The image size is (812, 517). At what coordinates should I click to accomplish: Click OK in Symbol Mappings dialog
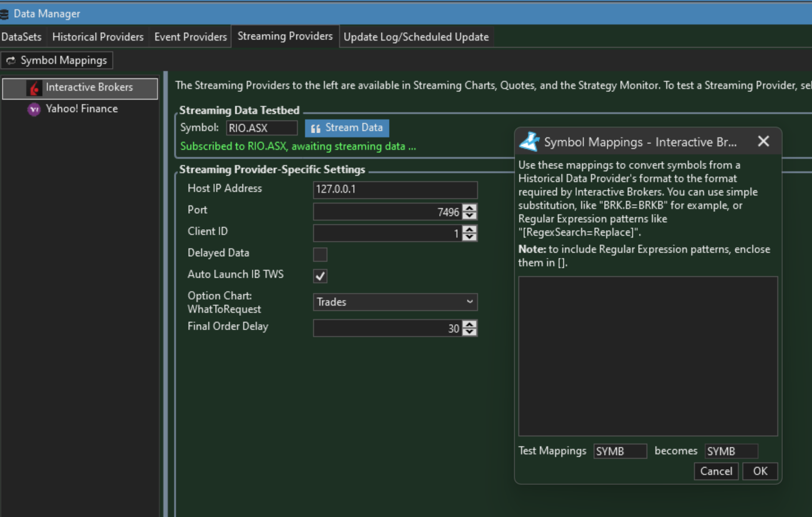click(x=760, y=471)
